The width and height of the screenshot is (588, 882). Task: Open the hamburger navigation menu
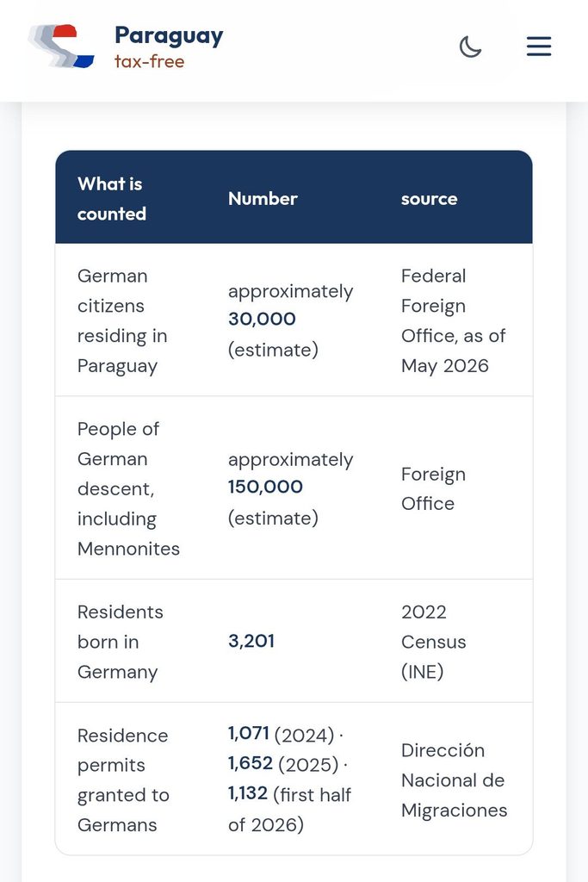[539, 47]
